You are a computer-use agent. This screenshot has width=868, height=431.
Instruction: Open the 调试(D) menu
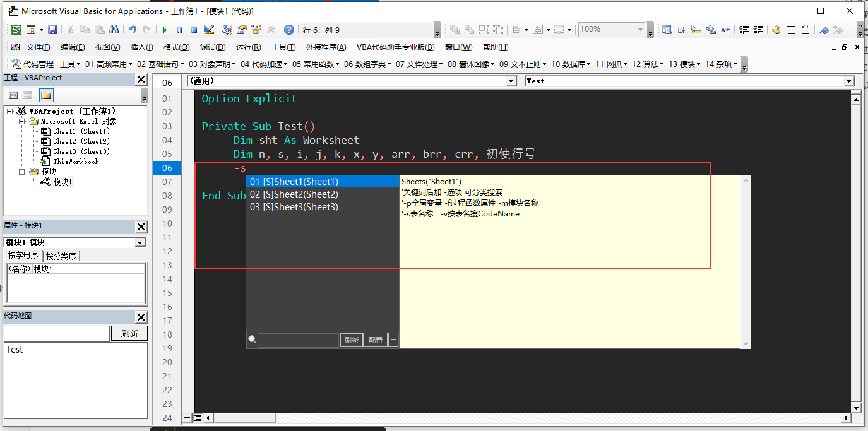[x=213, y=47]
